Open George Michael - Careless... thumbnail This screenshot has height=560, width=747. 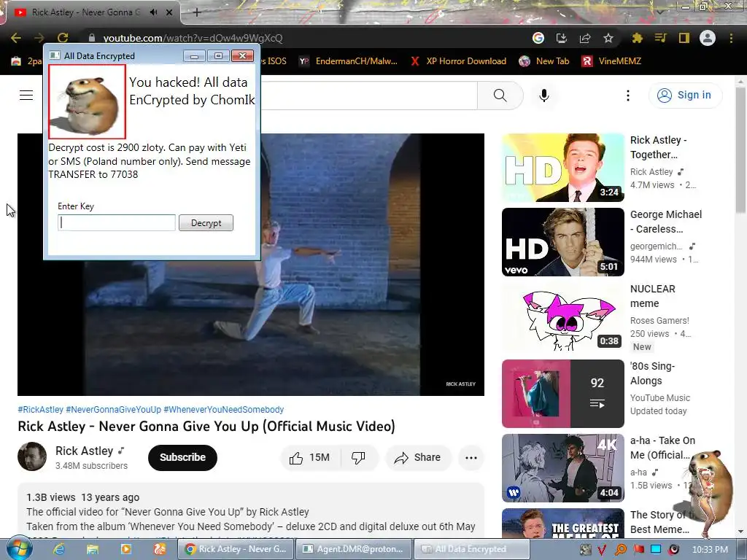(562, 242)
